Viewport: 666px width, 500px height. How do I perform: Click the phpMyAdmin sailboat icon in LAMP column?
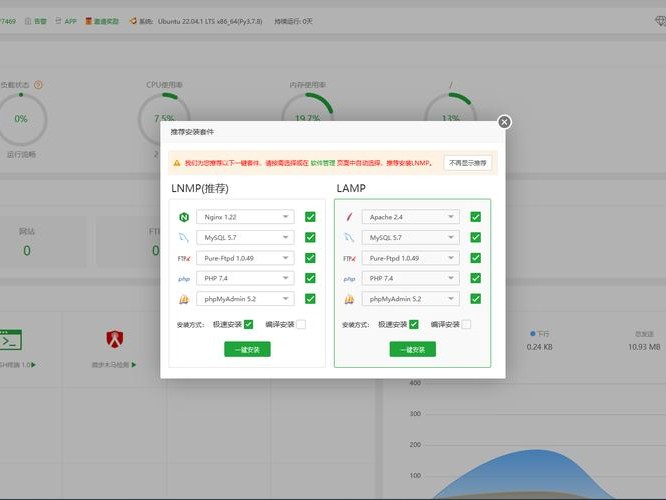pyautogui.click(x=349, y=299)
